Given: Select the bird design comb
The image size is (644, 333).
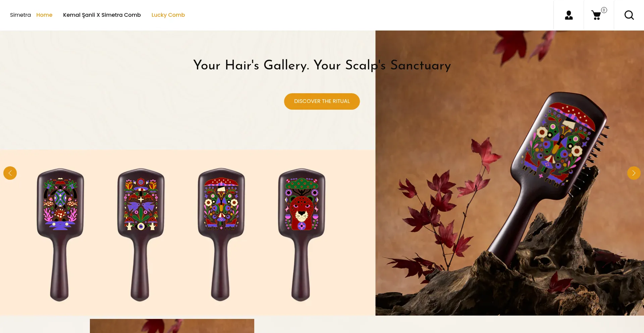Looking at the screenshot, I should click(x=141, y=234).
